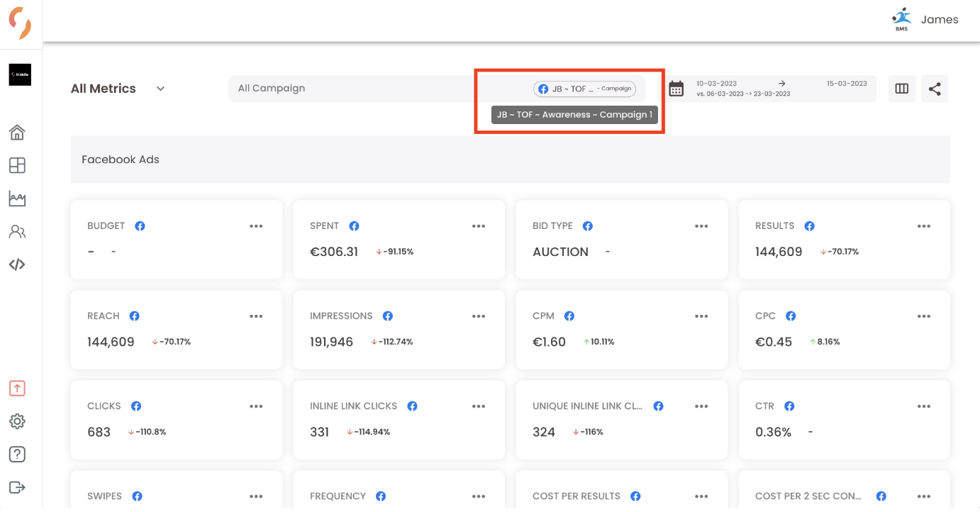Open the RESULTS card options menu
The width and height of the screenshot is (980, 512).
click(924, 226)
